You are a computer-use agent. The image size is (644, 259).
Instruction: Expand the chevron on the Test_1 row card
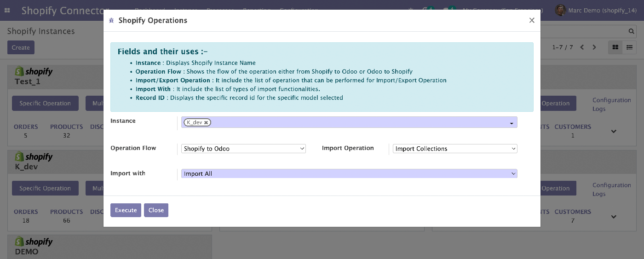(614, 132)
